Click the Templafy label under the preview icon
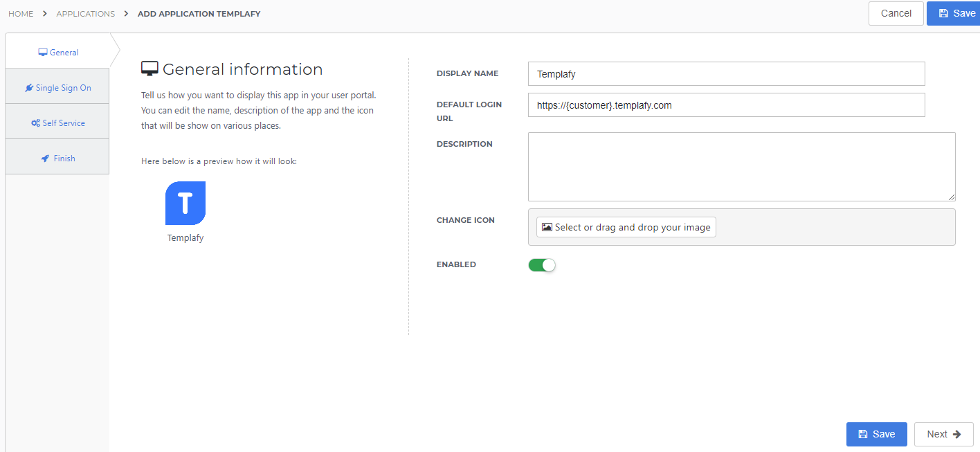Screen dimensions: 980x452 (x=185, y=237)
